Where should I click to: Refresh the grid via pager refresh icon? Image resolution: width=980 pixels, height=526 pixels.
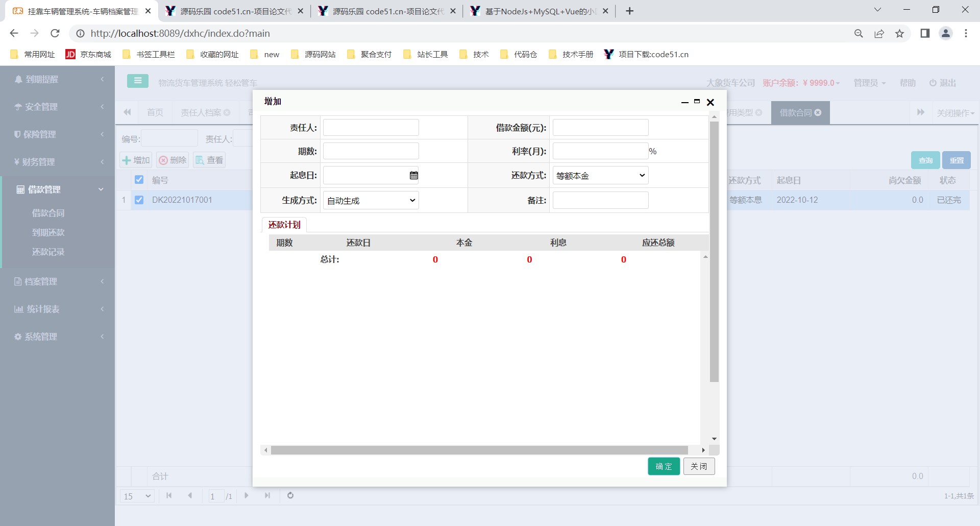click(x=290, y=495)
